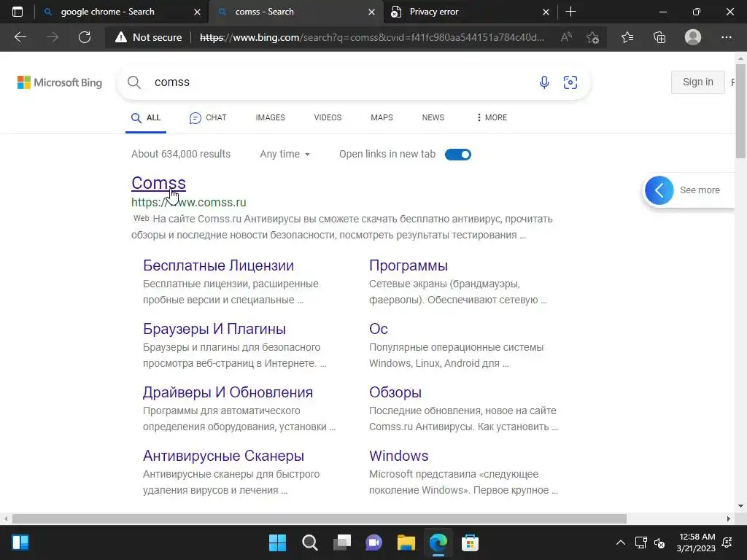This screenshot has width=747, height=560.
Task: Reload the page with the refresh icon
Action: 85,37
